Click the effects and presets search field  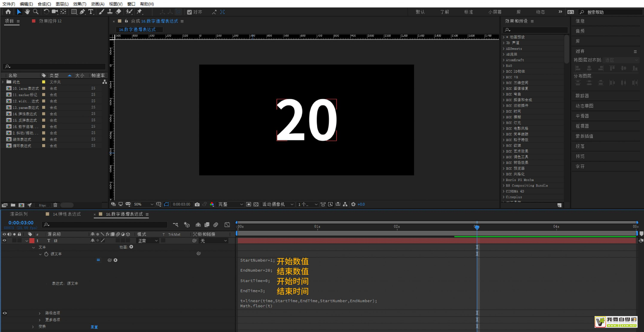[x=535, y=30]
